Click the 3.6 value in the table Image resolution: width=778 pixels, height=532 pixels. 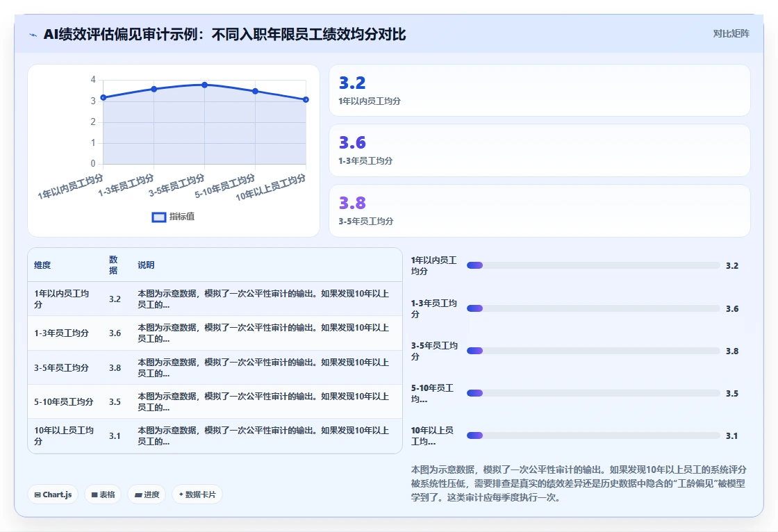pos(115,333)
